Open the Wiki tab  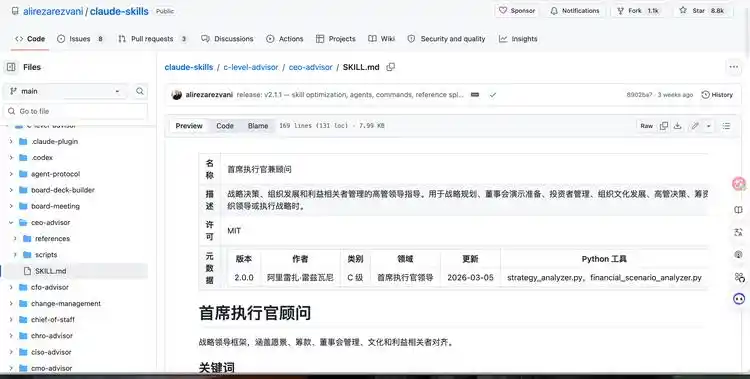click(x=381, y=39)
